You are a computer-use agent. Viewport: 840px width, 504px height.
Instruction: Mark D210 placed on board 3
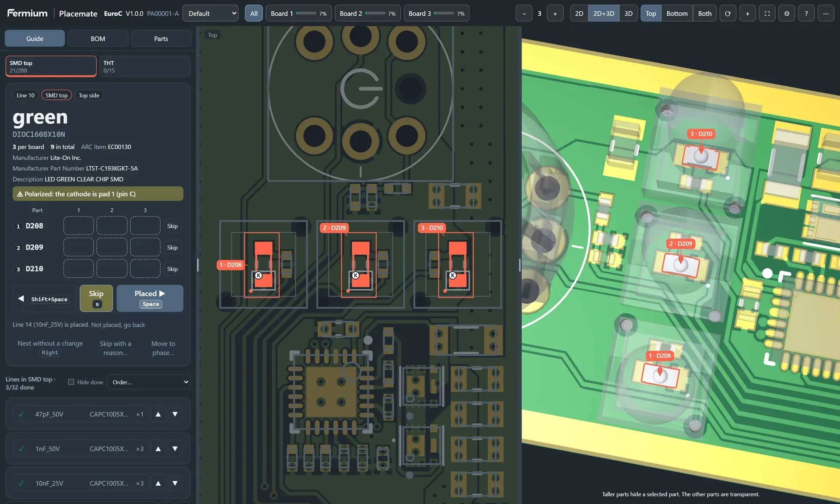pos(145,269)
